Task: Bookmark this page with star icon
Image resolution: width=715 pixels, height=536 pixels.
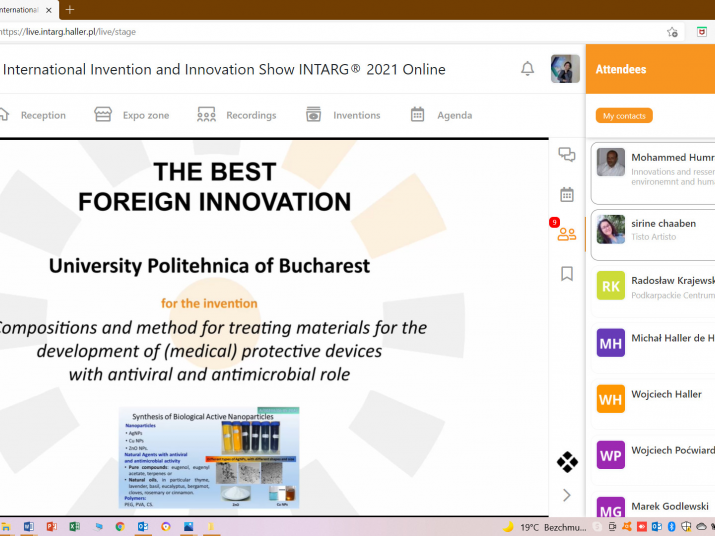Action: click(672, 32)
